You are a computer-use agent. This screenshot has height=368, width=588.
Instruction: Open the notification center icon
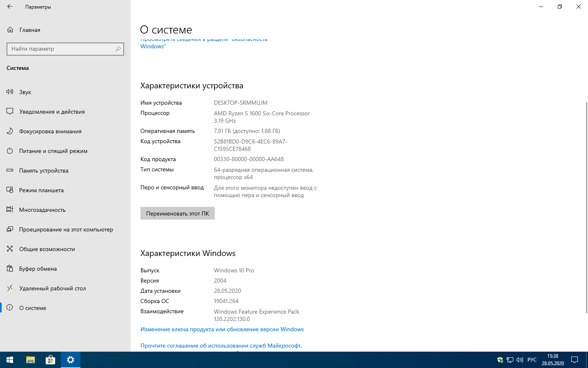575,360
